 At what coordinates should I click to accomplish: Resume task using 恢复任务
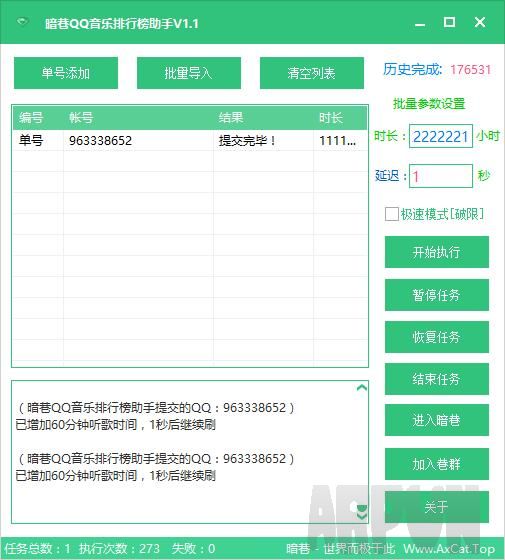(436, 337)
